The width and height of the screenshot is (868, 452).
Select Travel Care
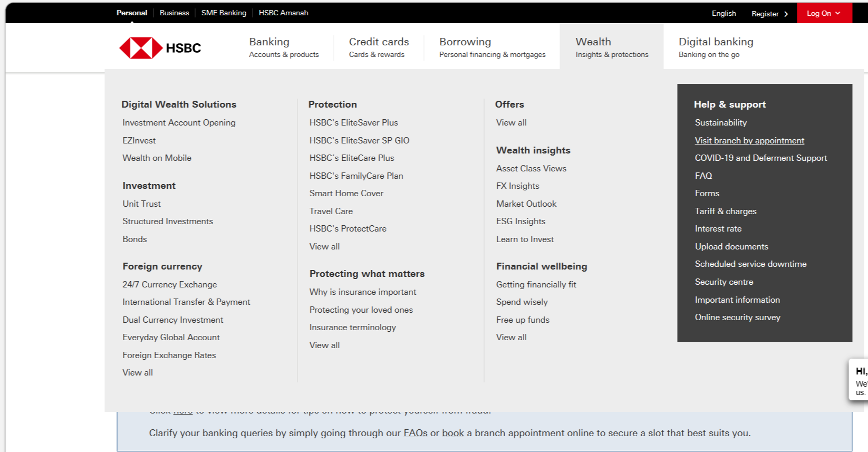pyautogui.click(x=331, y=211)
